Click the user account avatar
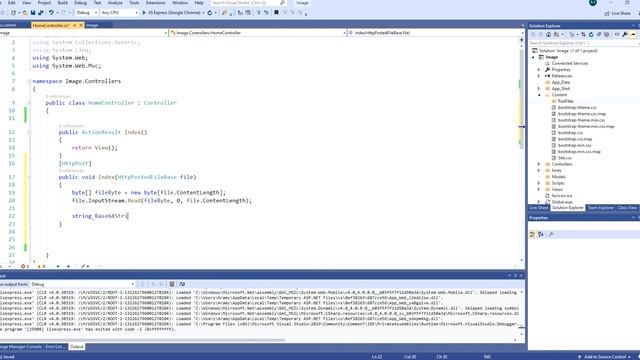The image size is (640, 360). tap(593, 2)
